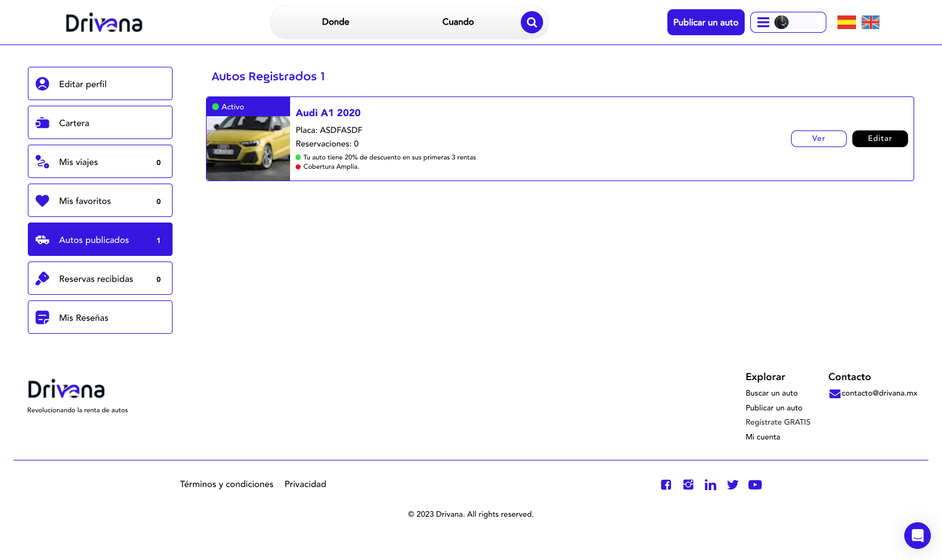Switch language with the UK flag
942x560 pixels.
[x=870, y=22]
